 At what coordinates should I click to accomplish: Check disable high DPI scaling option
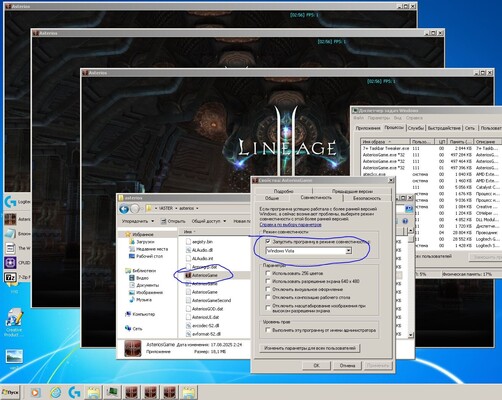pyautogui.click(x=268, y=308)
